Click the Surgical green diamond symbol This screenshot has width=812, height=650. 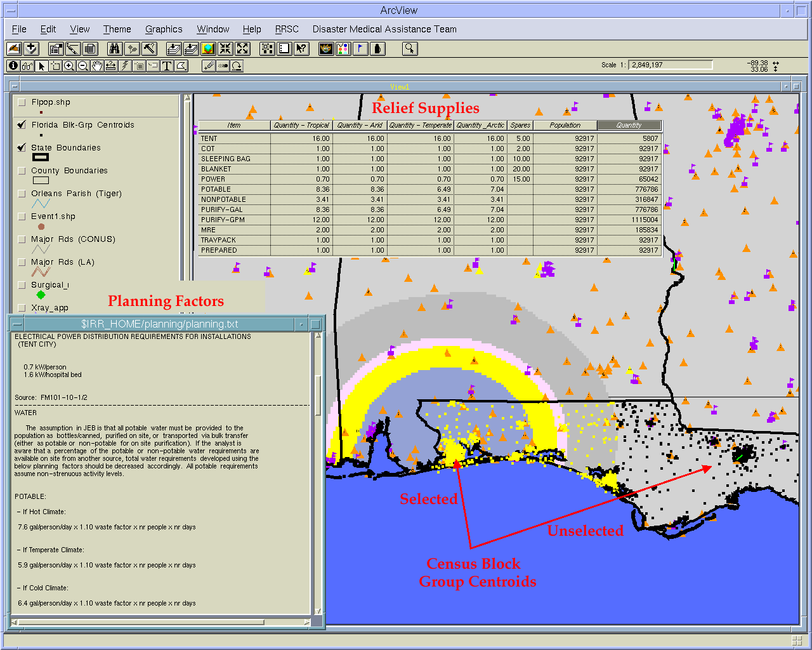click(41, 295)
